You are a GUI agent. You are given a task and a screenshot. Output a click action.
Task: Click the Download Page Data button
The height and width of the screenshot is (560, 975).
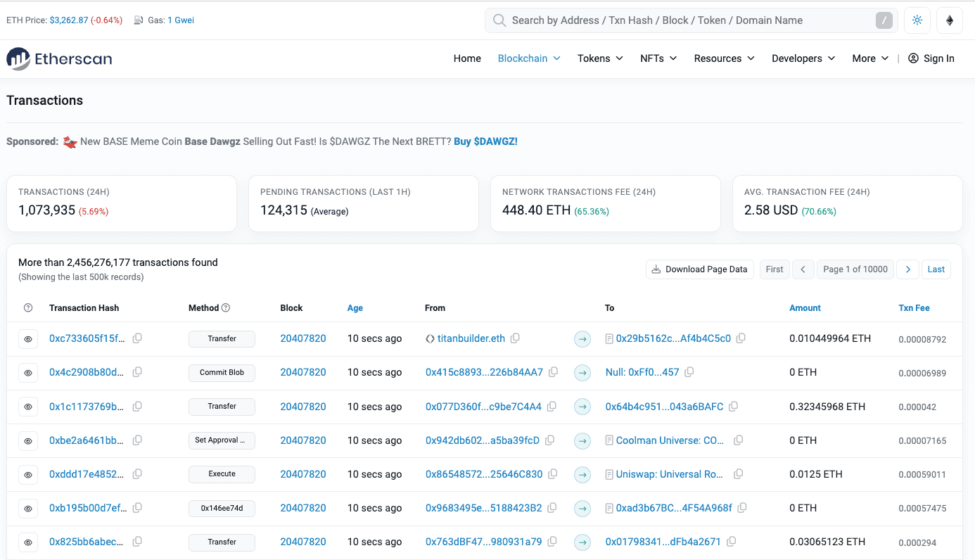699,269
